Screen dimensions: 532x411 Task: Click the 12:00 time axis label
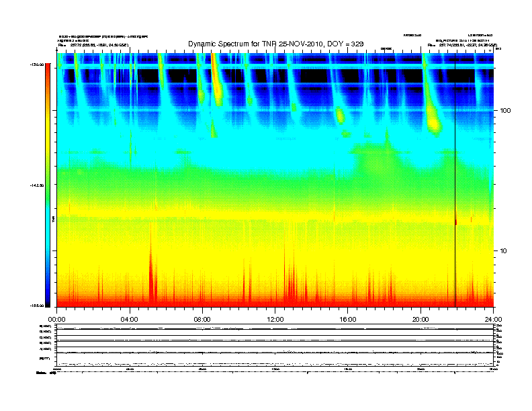(x=275, y=320)
